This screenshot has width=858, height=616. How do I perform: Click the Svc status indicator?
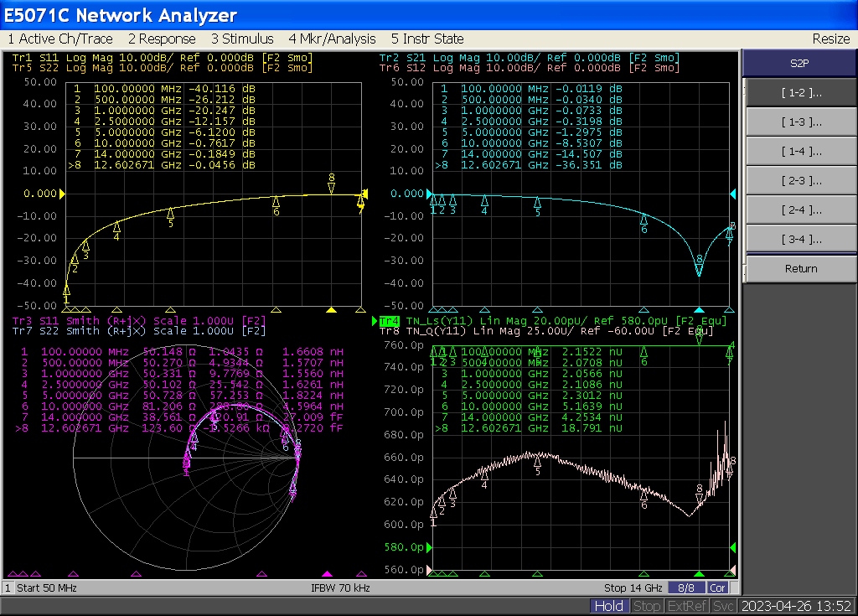[723, 606]
